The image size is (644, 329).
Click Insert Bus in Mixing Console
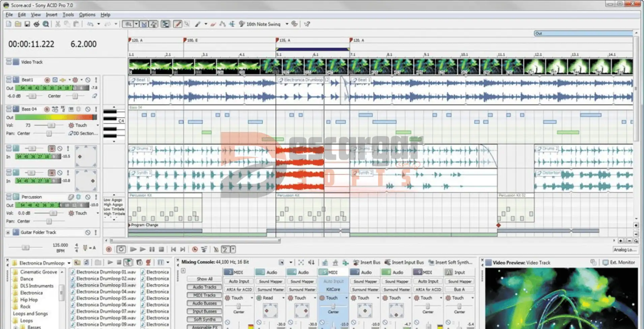tap(367, 262)
